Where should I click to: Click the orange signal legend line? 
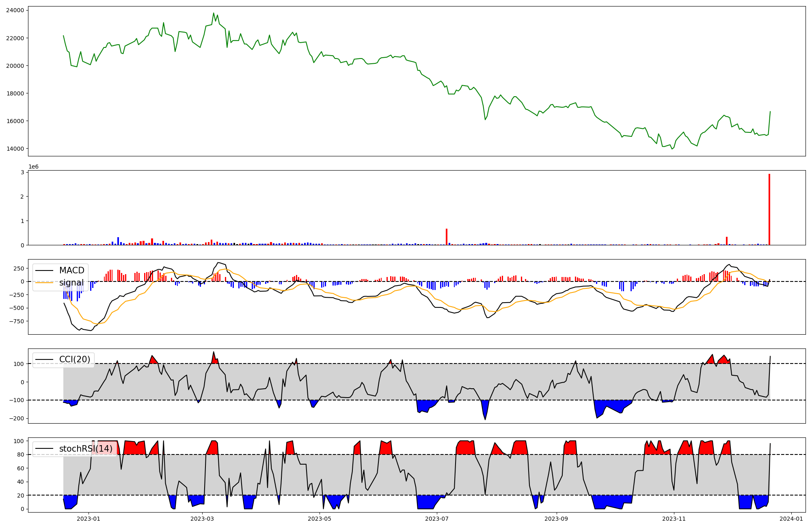point(45,283)
